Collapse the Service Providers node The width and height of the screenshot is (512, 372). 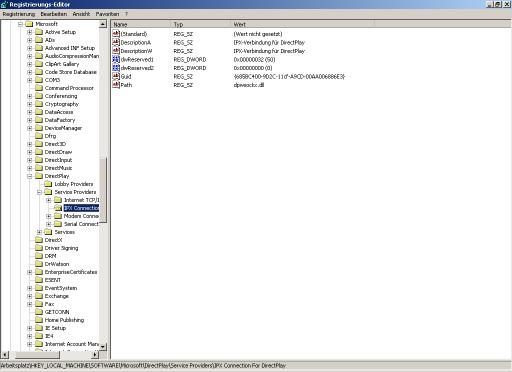pos(39,192)
